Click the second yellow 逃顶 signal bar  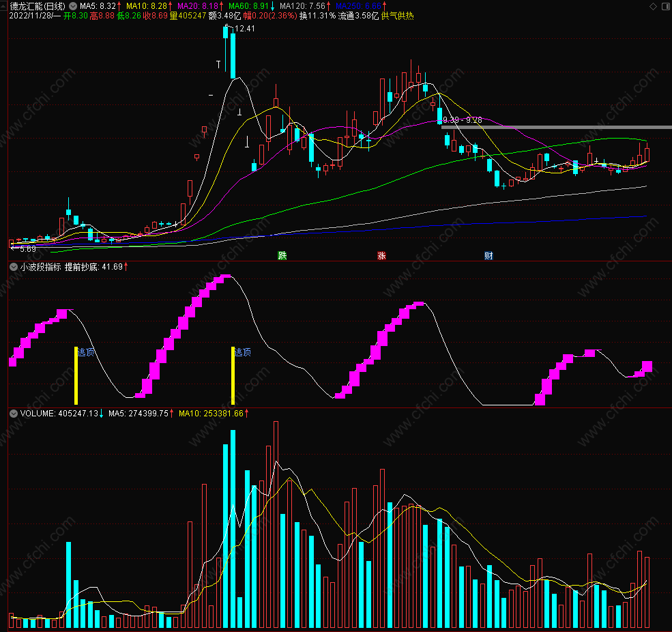click(x=233, y=375)
